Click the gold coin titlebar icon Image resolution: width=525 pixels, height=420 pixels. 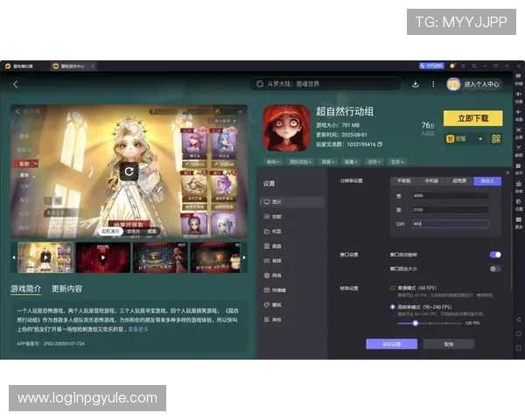pyautogui.click(x=452, y=66)
